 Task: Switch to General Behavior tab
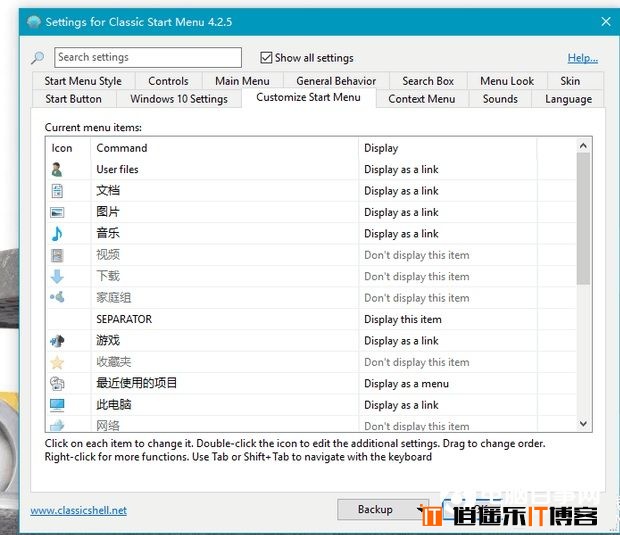tap(336, 81)
